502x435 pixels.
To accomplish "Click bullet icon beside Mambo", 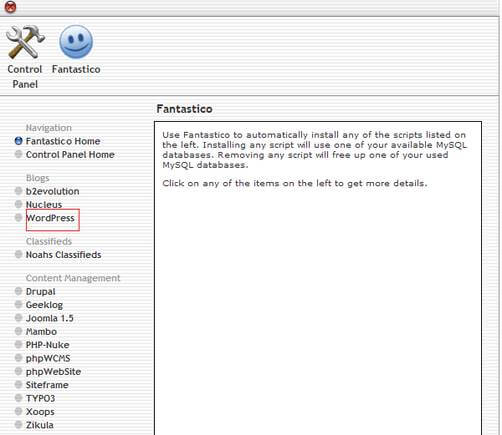I will (x=19, y=331).
